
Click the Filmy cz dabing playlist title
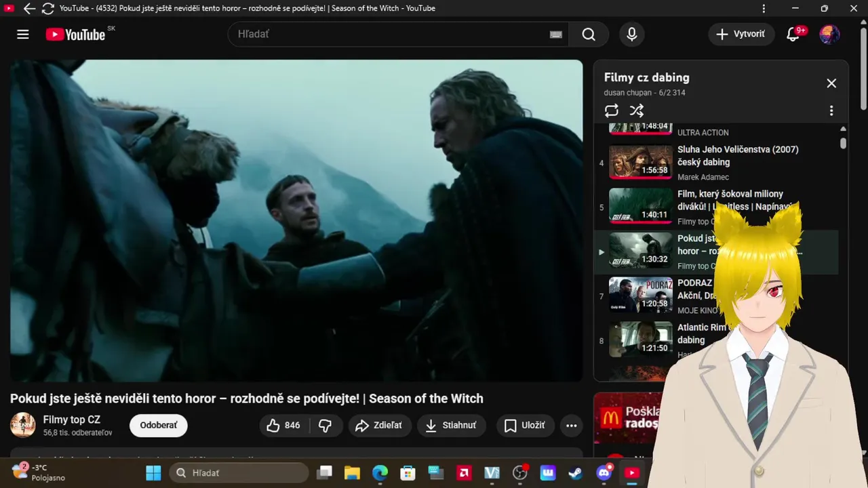click(646, 77)
